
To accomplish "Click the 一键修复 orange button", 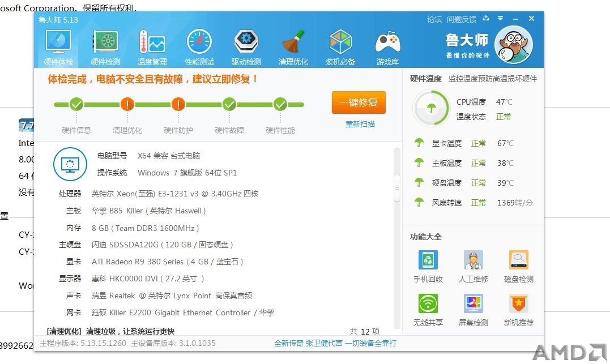I will click(x=359, y=102).
